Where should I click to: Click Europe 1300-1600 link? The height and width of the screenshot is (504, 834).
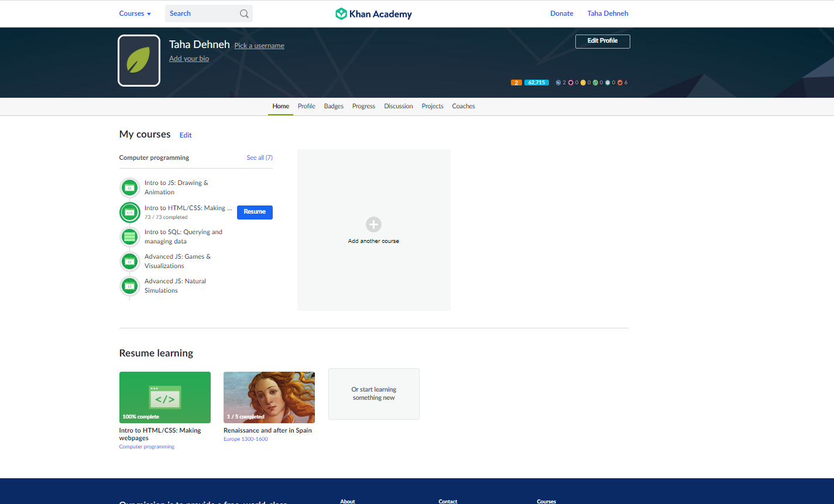coord(246,439)
